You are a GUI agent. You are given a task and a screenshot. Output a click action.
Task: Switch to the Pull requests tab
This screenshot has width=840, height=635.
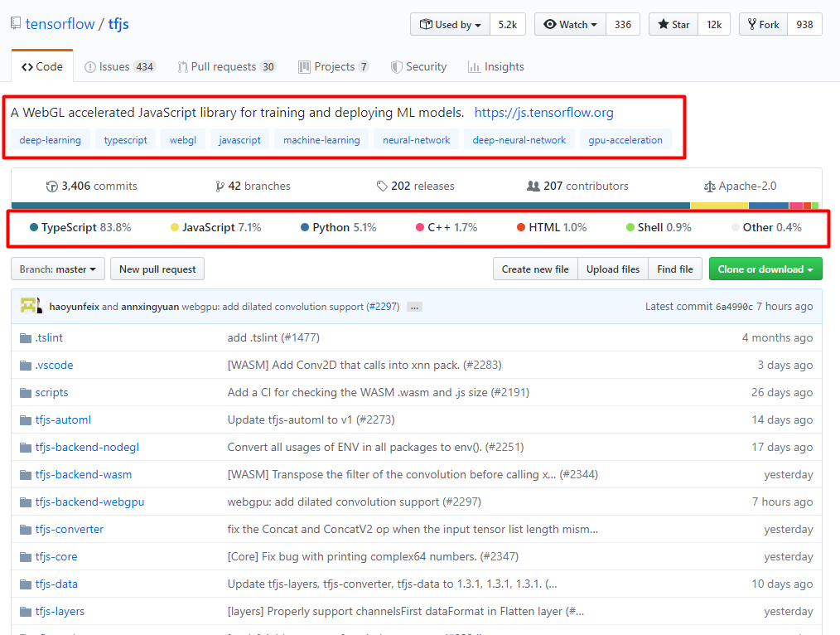click(226, 66)
